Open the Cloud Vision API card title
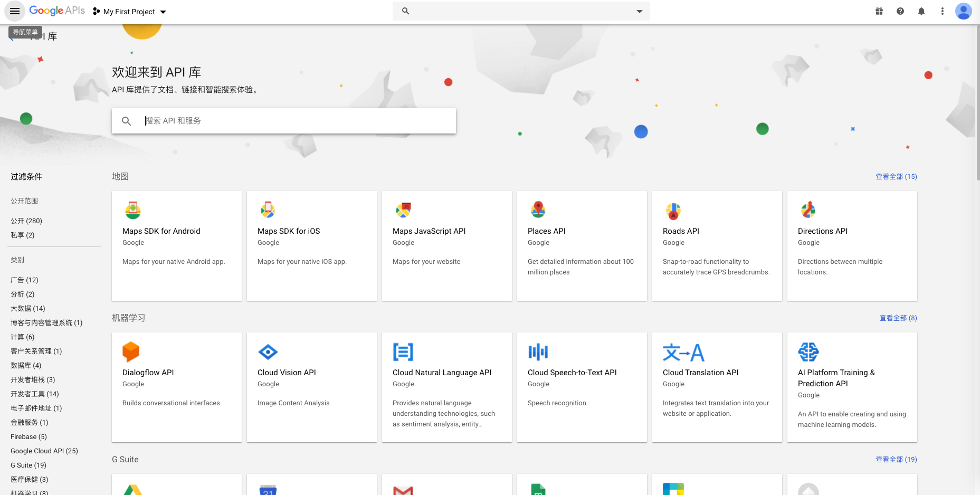The width and height of the screenshot is (980, 495). 287,373
